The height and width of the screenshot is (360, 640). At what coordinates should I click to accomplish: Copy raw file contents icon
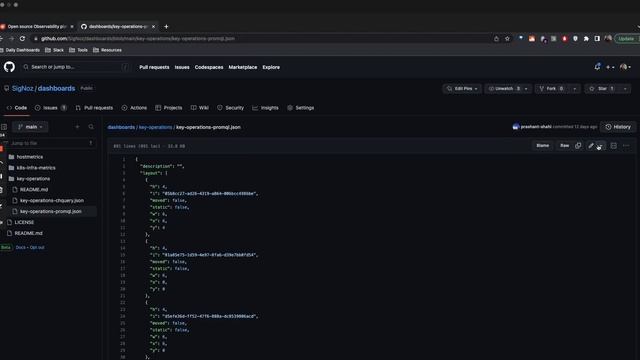click(x=578, y=146)
